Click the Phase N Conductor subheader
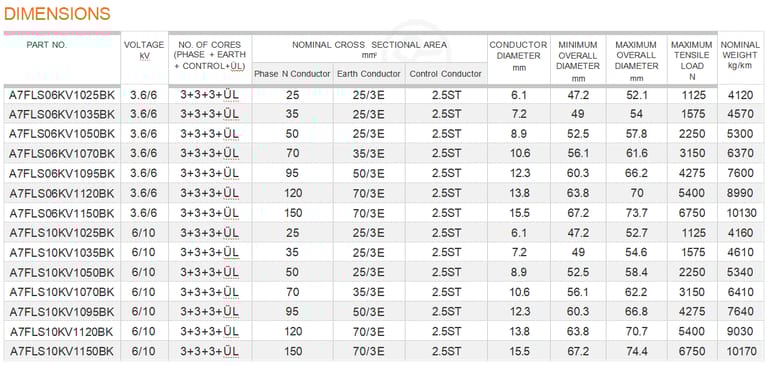The width and height of the screenshot is (768, 365). [x=292, y=74]
